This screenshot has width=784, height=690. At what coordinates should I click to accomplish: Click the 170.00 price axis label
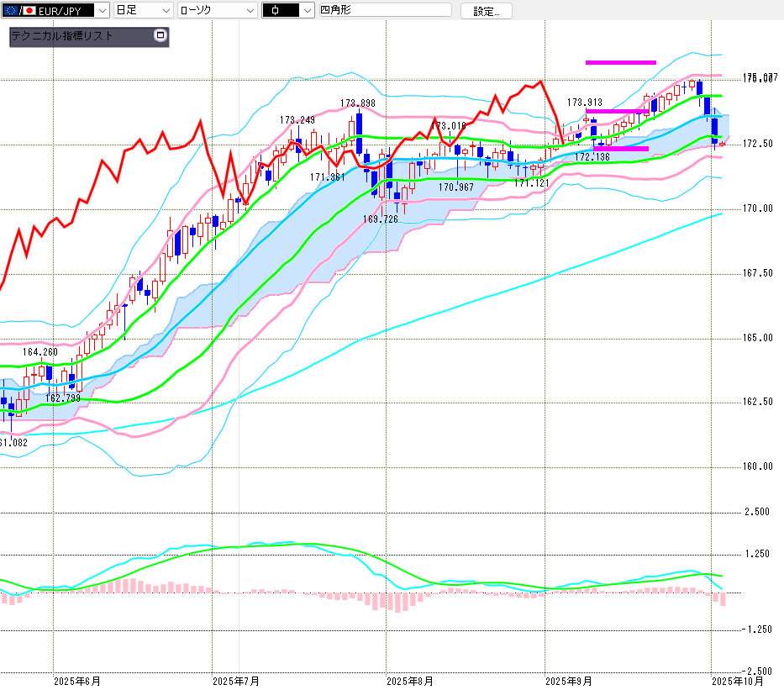(758, 208)
